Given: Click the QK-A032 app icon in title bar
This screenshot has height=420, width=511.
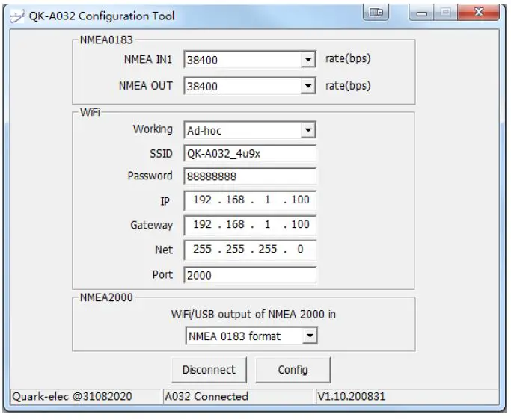Looking at the screenshot, I should pos(17,16).
